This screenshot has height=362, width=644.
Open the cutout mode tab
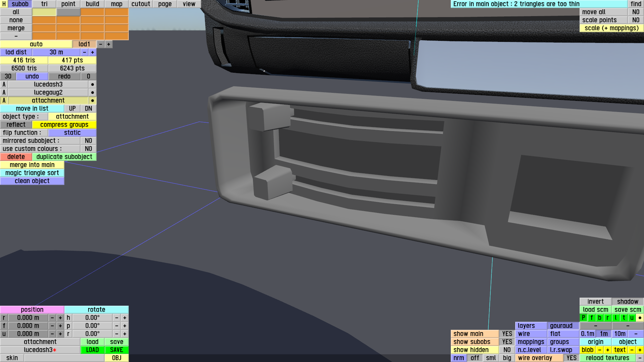(141, 4)
